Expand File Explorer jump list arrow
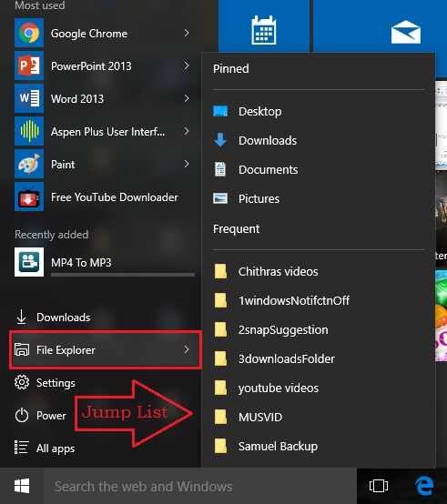Viewport: 447px width, 504px height. (x=187, y=349)
